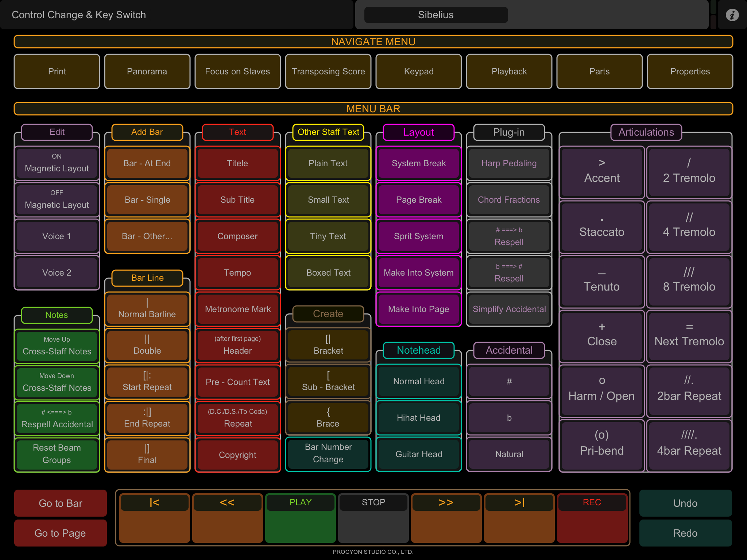Open Control Change & Key Switch title
Image resolution: width=747 pixels, height=560 pixels.
click(79, 15)
